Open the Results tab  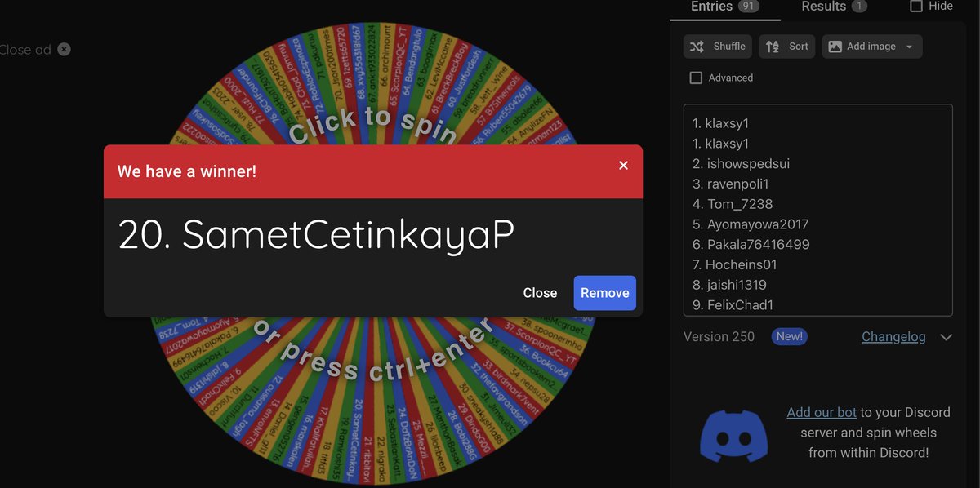(835, 7)
